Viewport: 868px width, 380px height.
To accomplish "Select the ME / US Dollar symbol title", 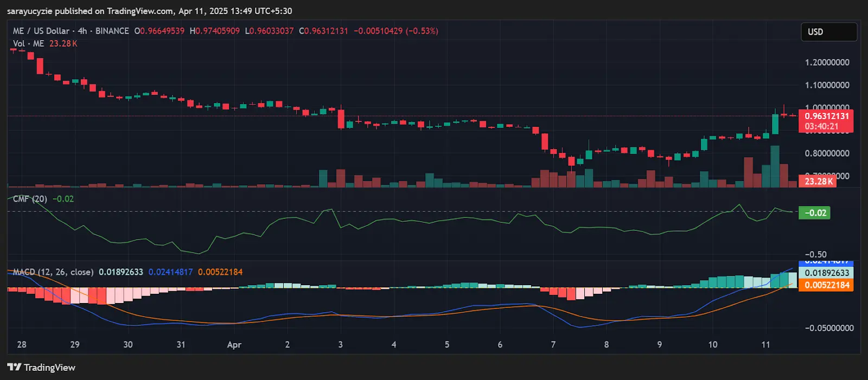I will (x=41, y=31).
